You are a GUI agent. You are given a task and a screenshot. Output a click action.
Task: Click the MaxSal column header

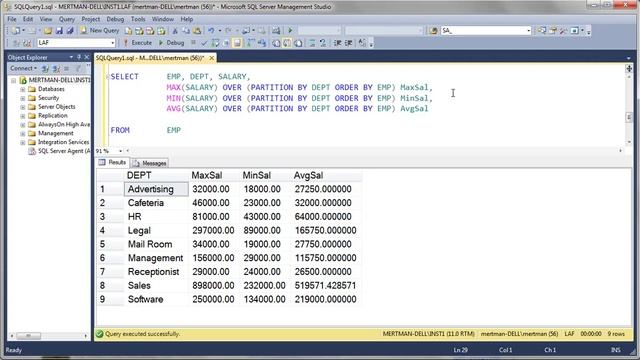point(214,176)
